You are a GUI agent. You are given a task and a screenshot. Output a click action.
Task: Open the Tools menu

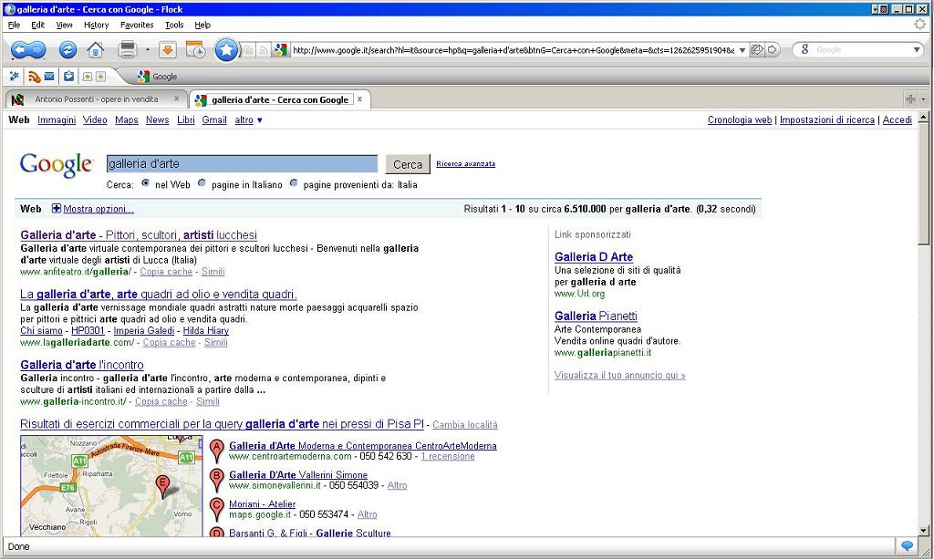click(x=174, y=25)
